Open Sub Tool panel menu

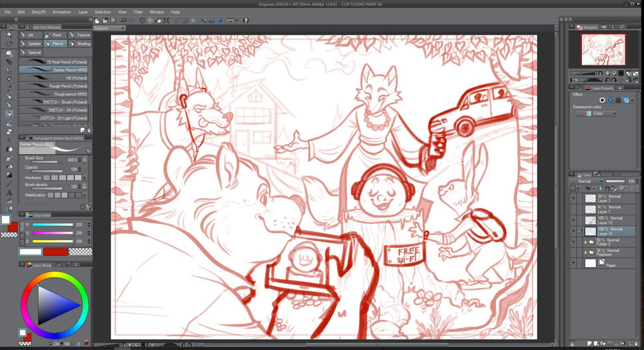point(22,27)
